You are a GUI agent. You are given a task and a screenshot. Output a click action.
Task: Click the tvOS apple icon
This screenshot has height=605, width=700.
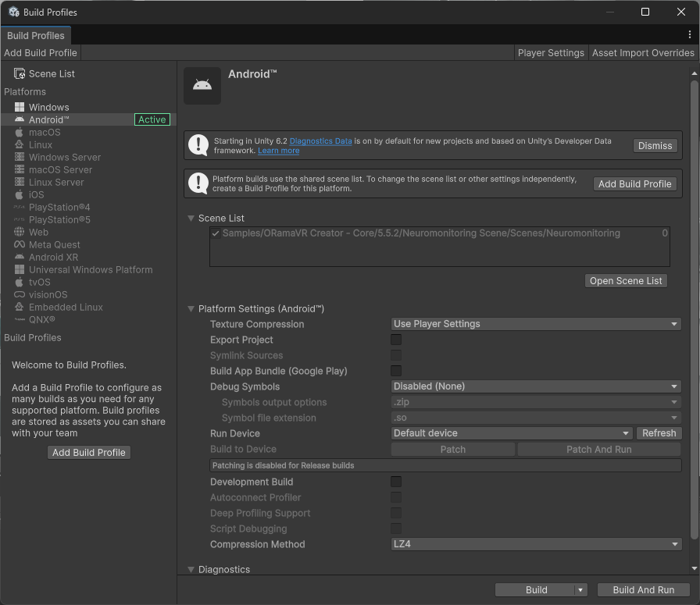click(20, 282)
